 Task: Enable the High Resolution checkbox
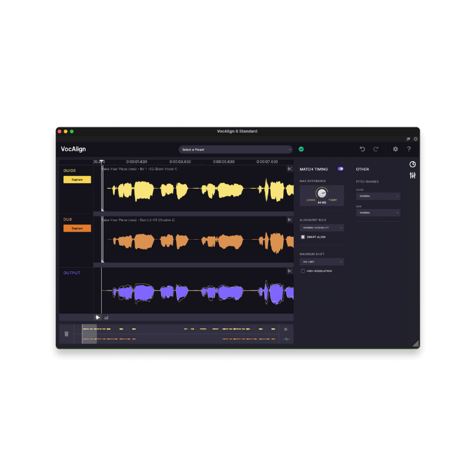[303, 271]
